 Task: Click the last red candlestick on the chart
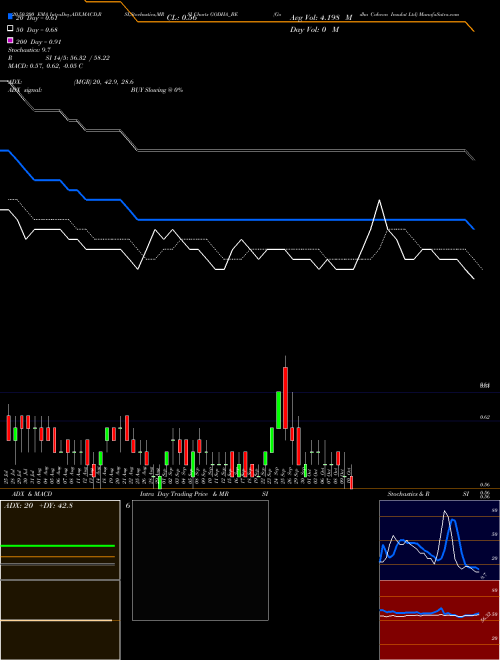[351, 482]
